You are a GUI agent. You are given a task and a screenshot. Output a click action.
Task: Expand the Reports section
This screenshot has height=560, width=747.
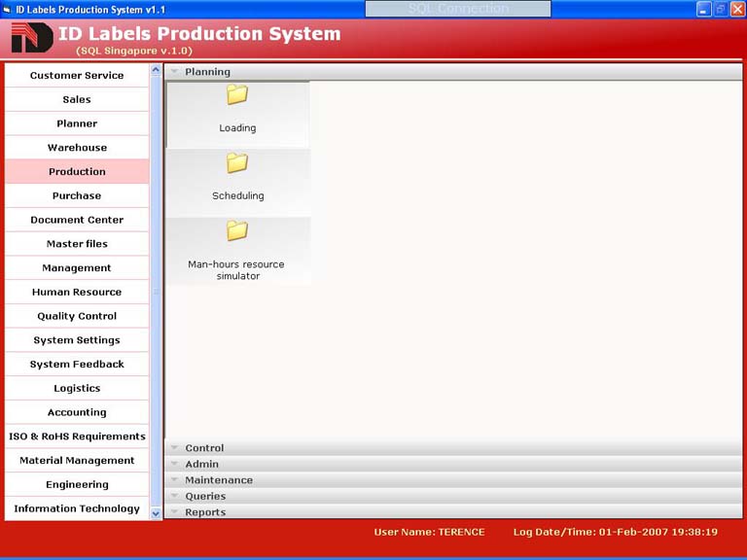click(205, 512)
